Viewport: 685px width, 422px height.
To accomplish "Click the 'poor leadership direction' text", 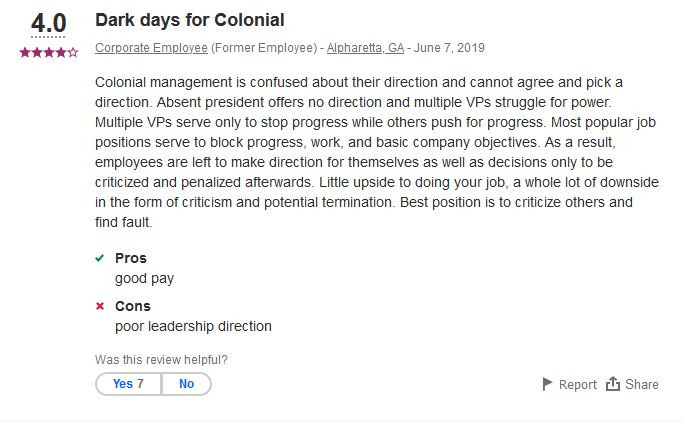I will [193, 326].
